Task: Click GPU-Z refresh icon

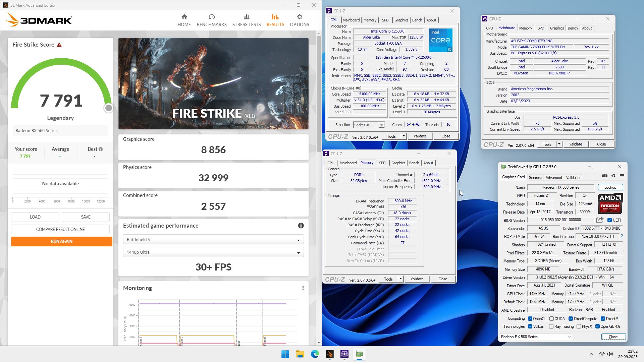Action: (x=613, y=176)
